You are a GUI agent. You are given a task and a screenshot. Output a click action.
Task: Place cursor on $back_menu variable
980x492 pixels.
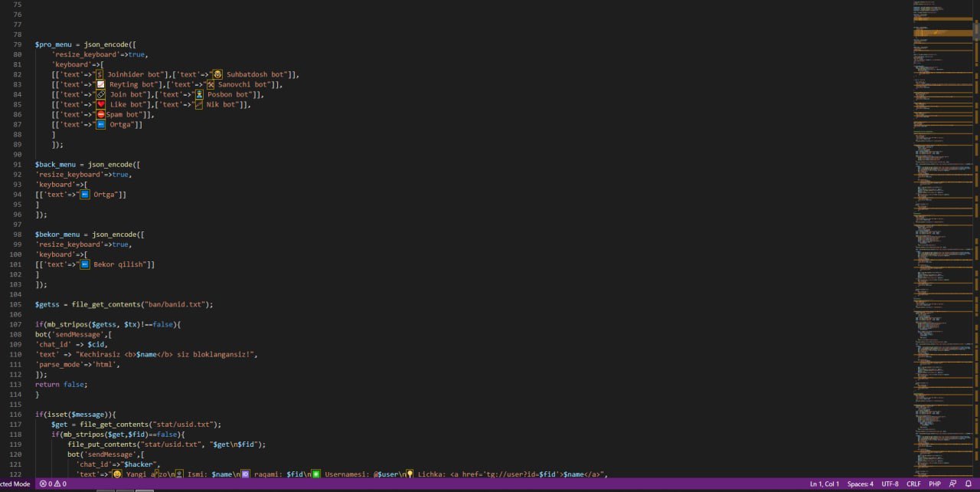pos(55,165)
